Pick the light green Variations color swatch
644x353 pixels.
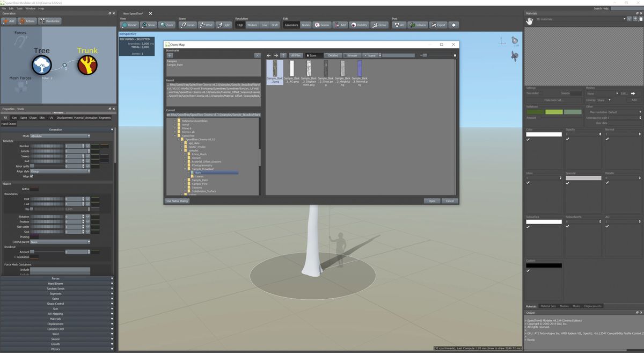pos(553,112)
